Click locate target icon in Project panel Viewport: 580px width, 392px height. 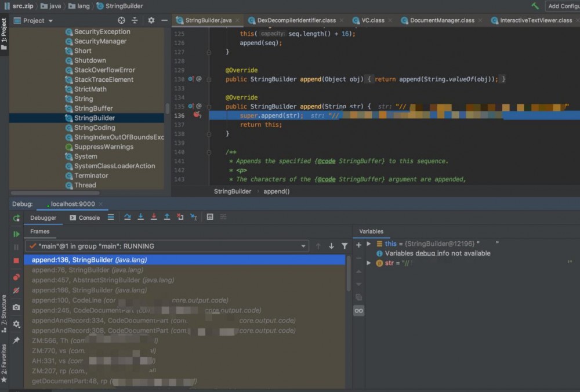[x=121, y=20]
